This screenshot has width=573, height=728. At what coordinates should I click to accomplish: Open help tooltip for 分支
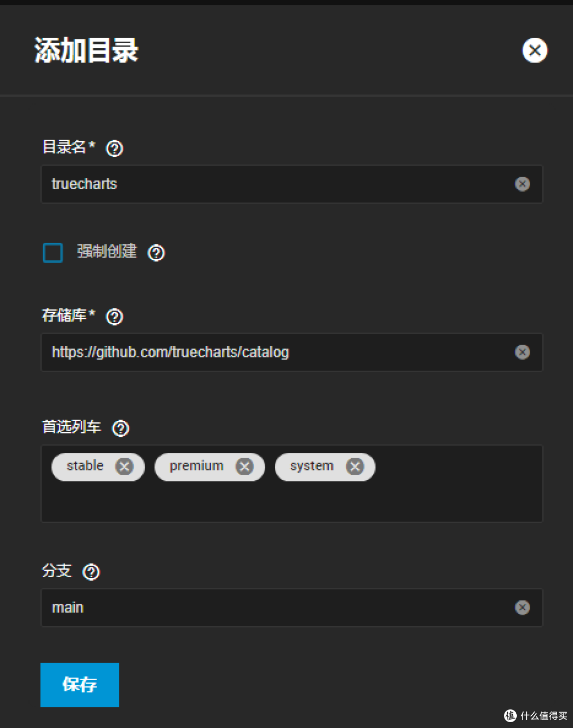pyautogui.click(x=91, y=572)
